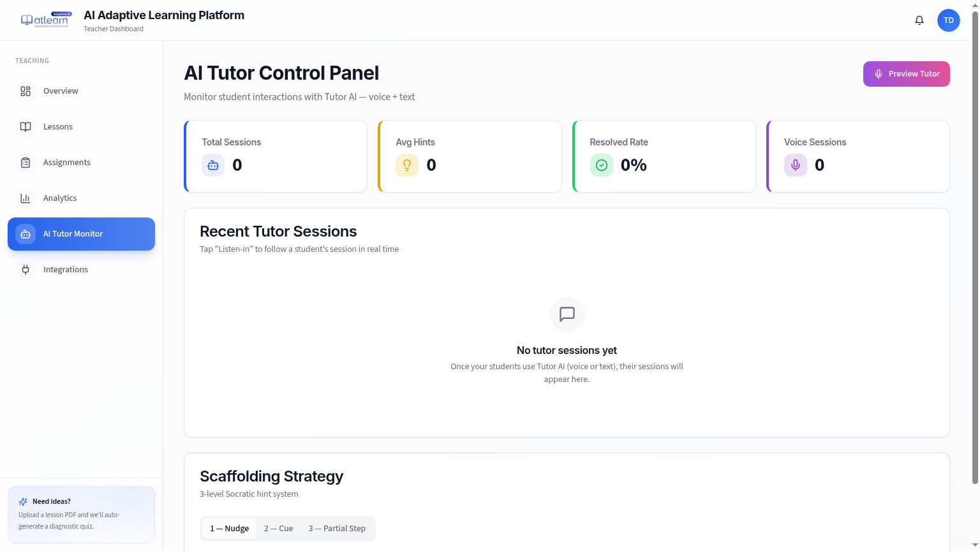
Task: Click the Total Sessions robot icon
Action: click(213, 165)
